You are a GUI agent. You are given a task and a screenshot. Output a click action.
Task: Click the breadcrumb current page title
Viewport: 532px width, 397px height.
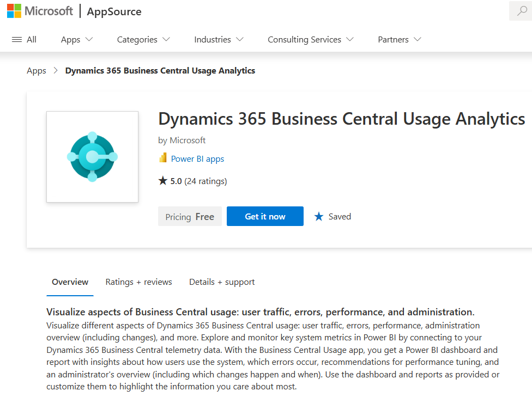point(160,71)
